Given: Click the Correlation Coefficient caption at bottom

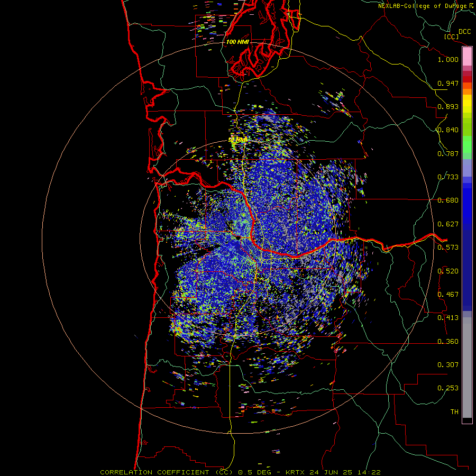Looking at the screenshot, I should pyautogui.click(x=240, y=472).
